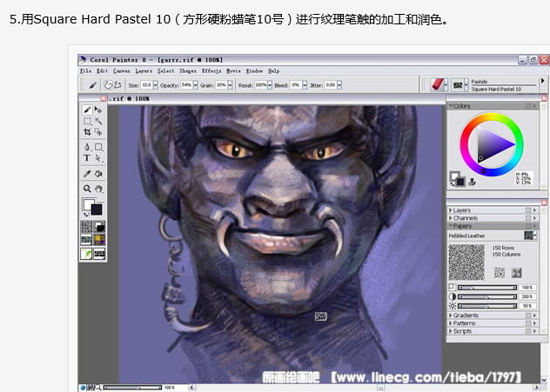Open the Gradient selector in the toolbox
Screen dimensions: 550x392
coord(99,227)
